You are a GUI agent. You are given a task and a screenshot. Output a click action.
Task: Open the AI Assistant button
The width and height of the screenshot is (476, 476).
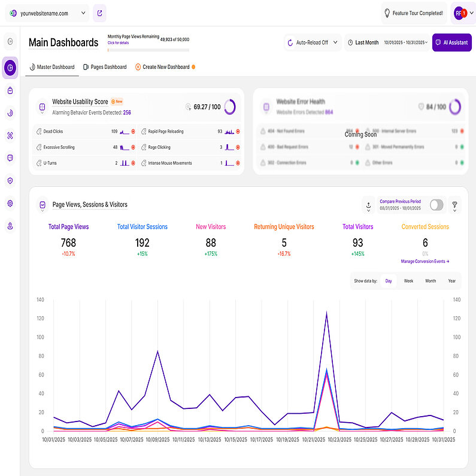451,43
